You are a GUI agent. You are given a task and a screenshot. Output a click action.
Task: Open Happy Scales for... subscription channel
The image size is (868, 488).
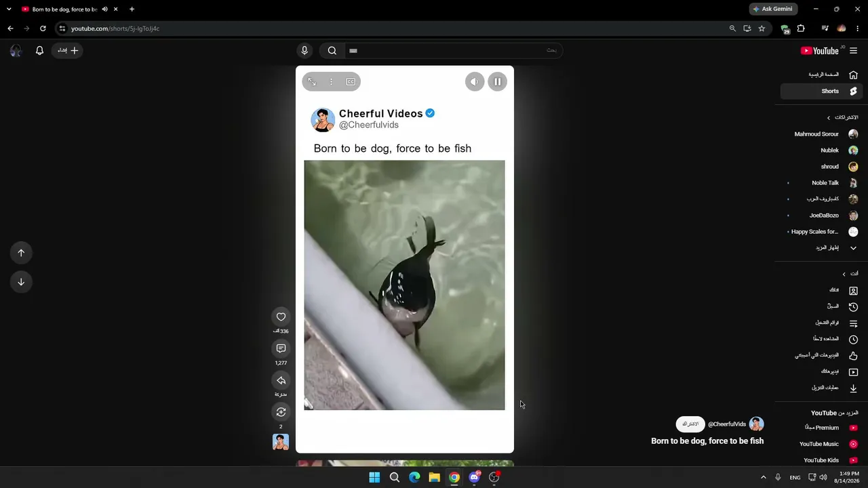pyautogui.click(x=821, y=232)
